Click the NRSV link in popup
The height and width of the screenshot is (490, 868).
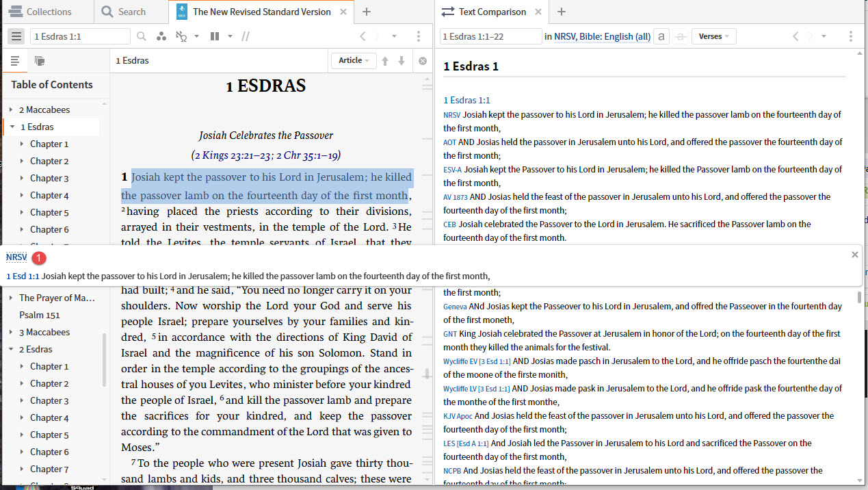tap(16, 257)
